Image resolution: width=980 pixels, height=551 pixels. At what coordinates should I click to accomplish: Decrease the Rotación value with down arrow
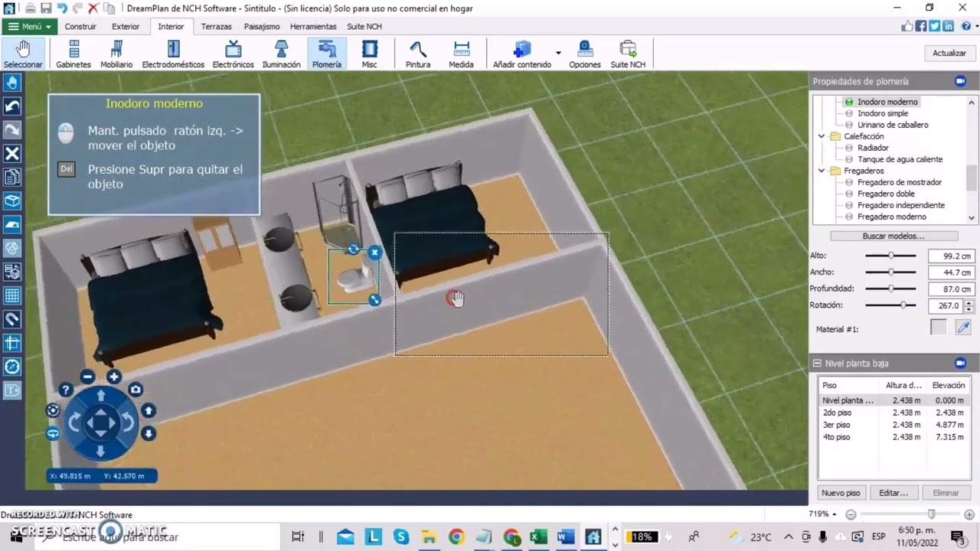969,309
